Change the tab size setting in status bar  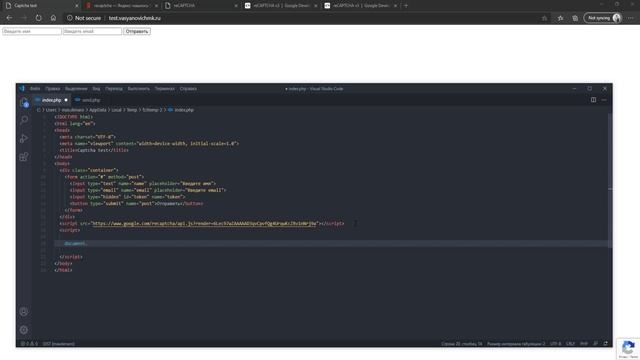(x=516, y=344)
